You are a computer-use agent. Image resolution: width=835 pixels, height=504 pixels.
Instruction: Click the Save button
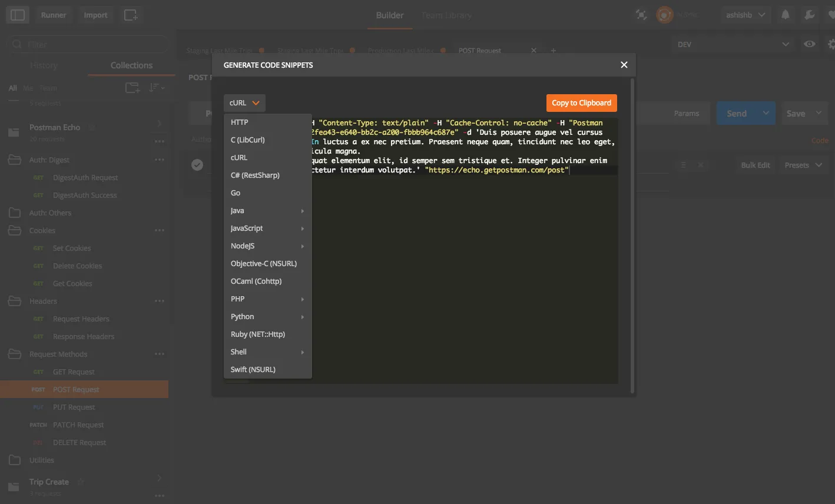coord(796,114)
